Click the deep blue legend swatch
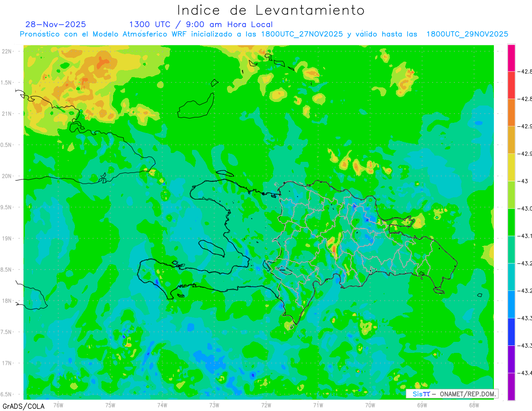Image resolution: width=532 pixels, height=411 pixels. [511, 332]
